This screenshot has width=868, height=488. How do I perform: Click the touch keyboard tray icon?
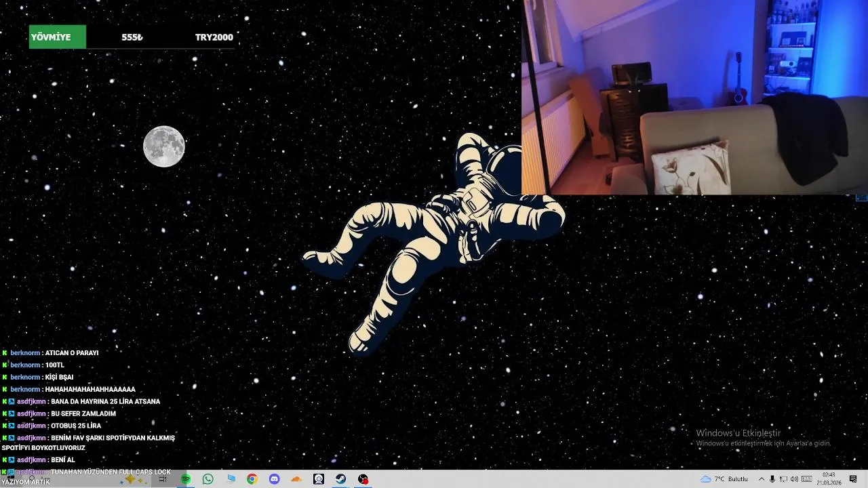807,479
